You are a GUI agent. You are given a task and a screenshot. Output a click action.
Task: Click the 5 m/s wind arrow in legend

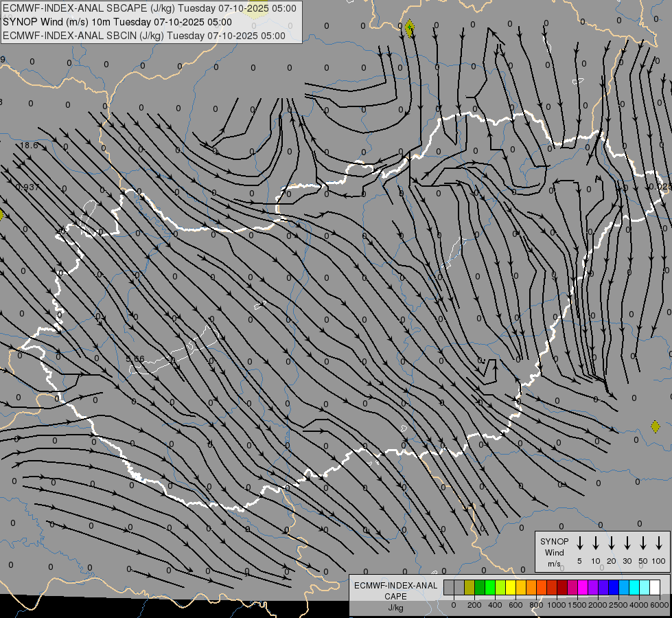coord(580,543)
